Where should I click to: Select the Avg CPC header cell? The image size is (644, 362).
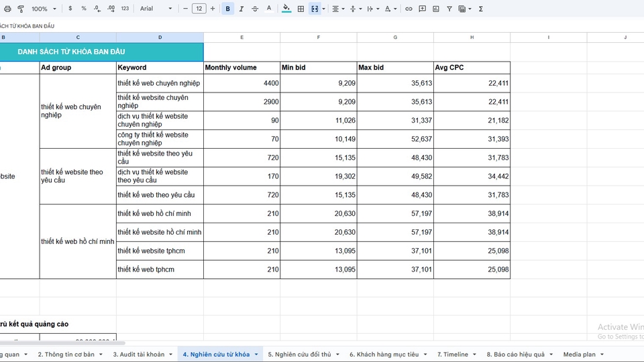point(472,68)
